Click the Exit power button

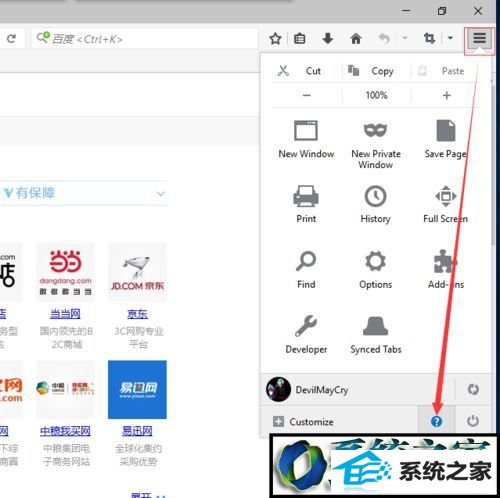473,421
